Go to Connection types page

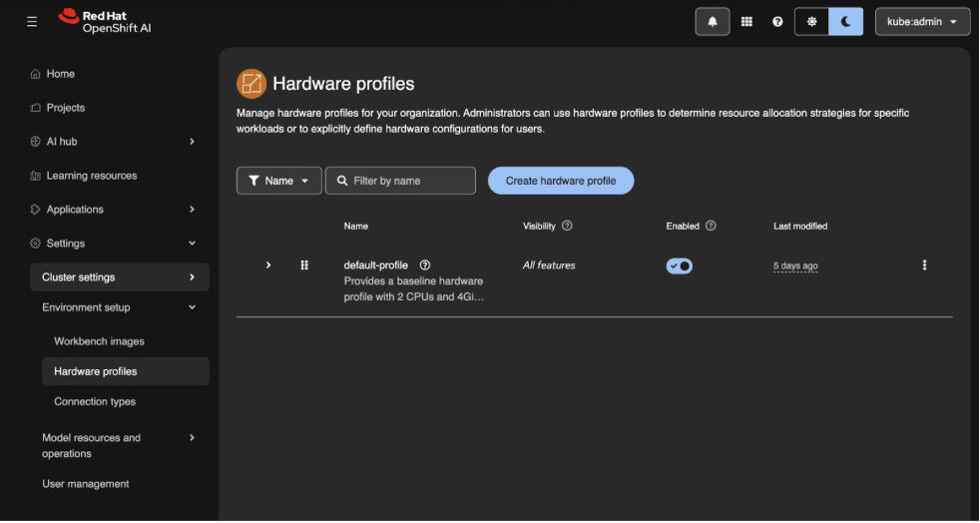pos(95,401)
